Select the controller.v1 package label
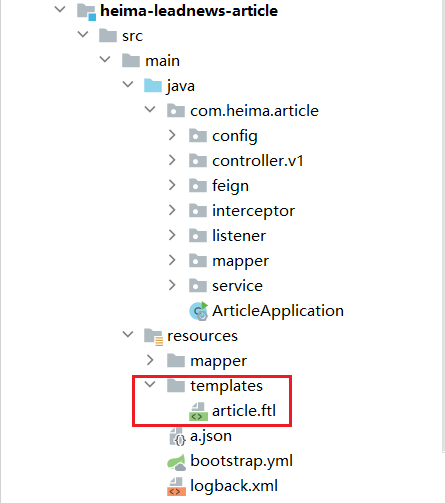The image size is (445, 503). (258, 161)
